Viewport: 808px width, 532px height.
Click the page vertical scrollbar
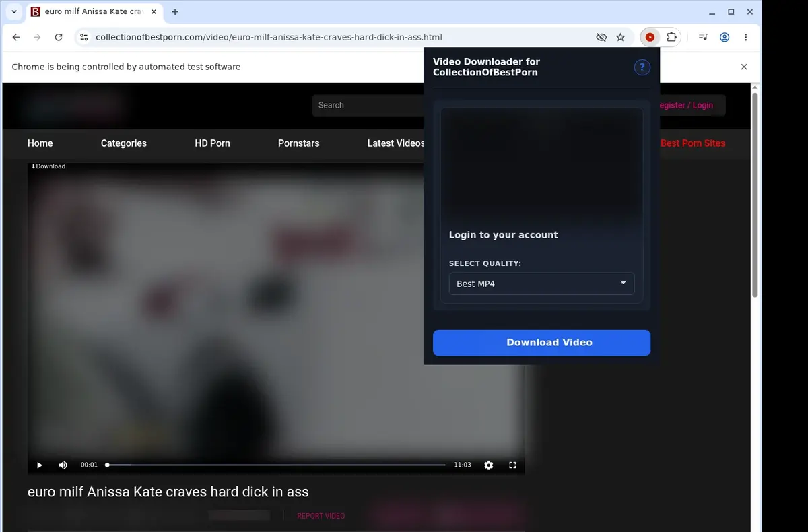click(755, 195)
